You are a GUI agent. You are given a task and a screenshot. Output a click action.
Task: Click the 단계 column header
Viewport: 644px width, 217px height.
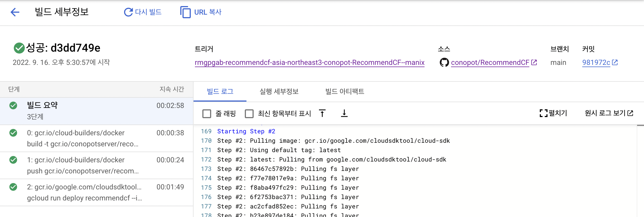coord(14,89)
